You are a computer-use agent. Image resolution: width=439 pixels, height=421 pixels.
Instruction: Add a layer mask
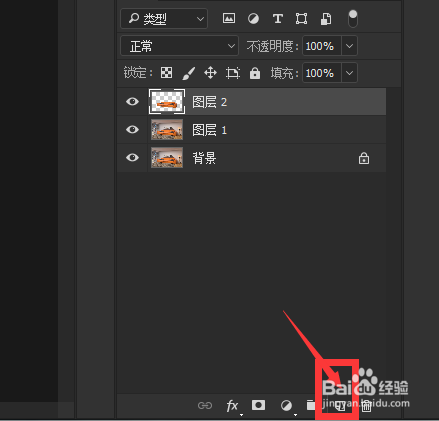258,405
